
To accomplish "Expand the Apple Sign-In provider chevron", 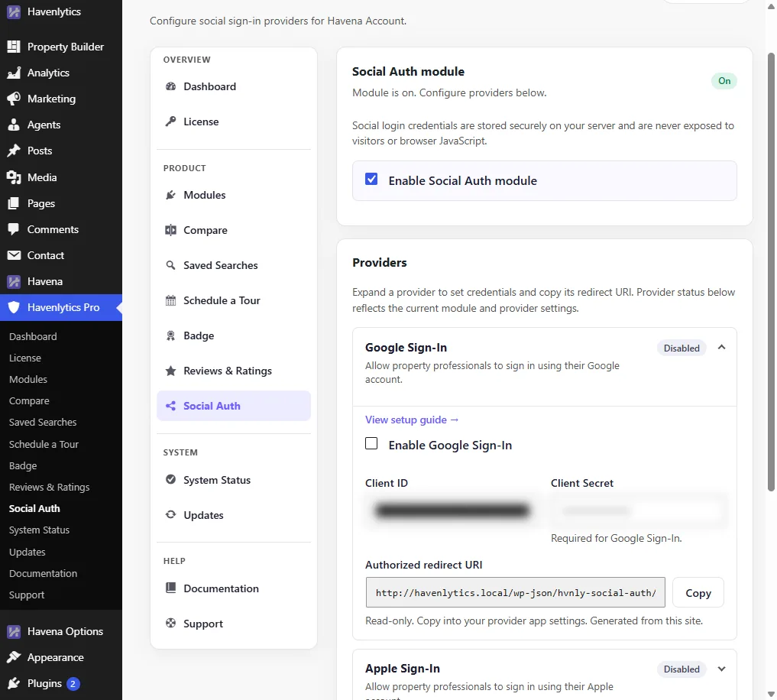I will click(x=721, y=669).
